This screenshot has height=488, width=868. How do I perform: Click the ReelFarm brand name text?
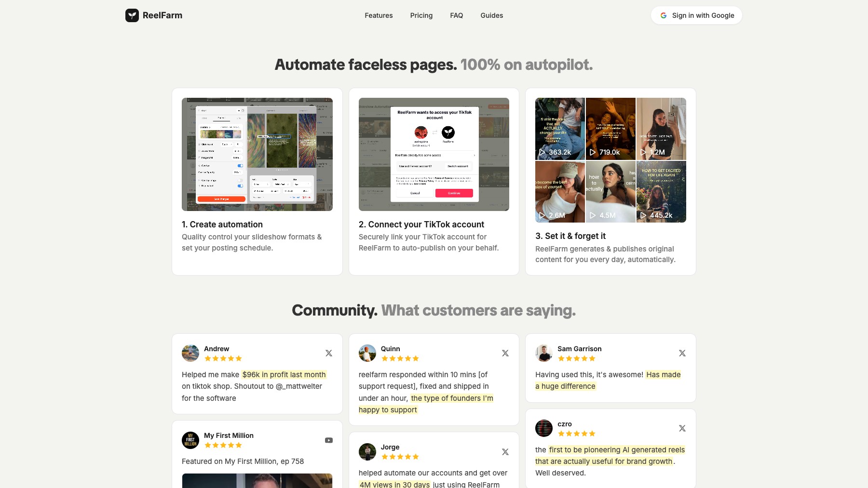click(163, 15)
